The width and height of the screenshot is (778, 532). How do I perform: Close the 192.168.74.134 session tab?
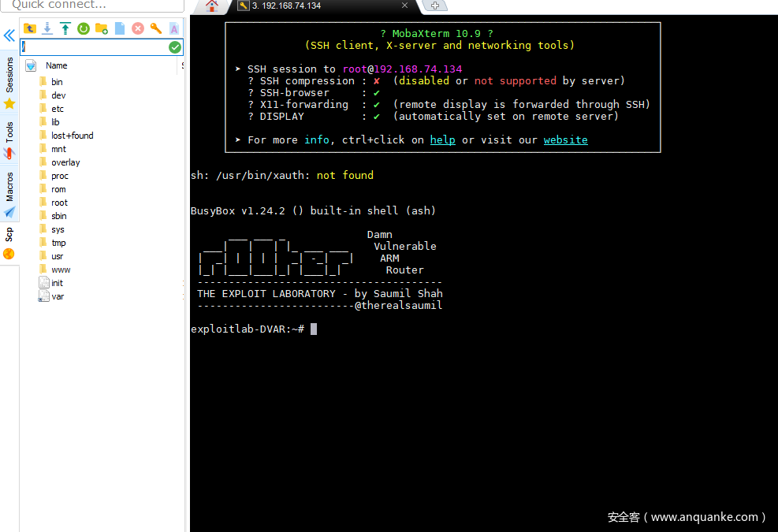[404, 6]
